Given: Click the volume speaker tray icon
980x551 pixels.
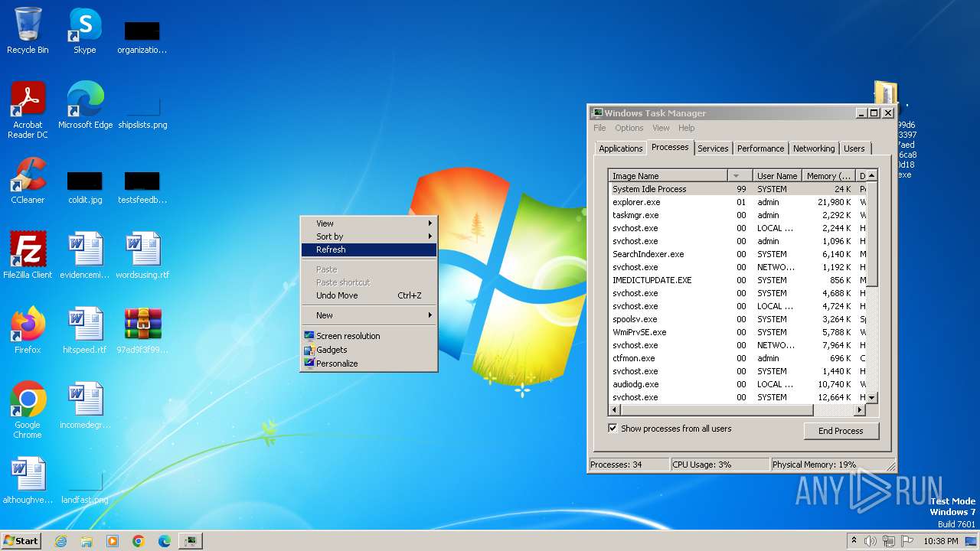Looking at the screenshot, I should 871,541.
